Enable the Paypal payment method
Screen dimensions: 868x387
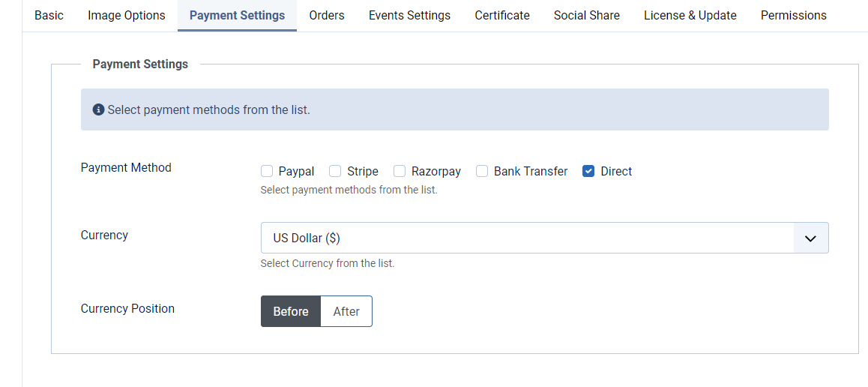[267, 171]
